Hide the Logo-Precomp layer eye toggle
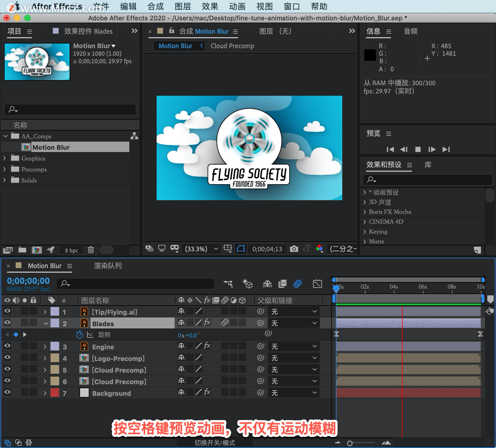Image resolution: width=496 pixels, height=448 pixels. (7, 357)
